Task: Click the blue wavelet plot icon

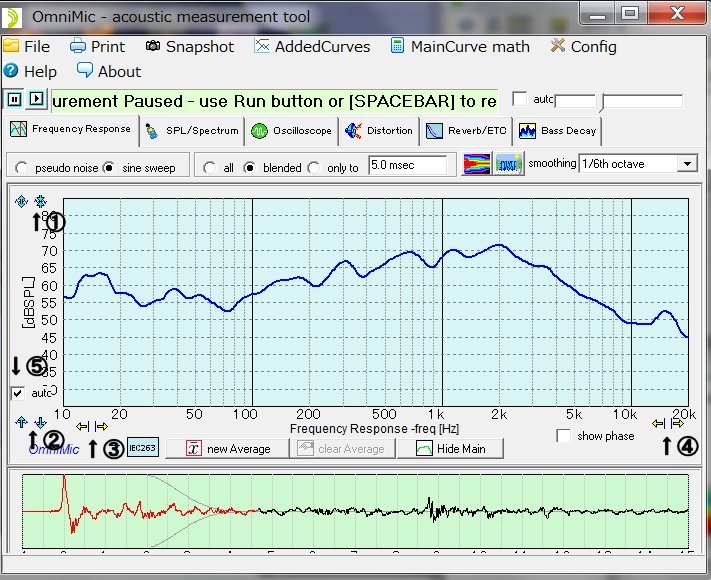Action: click(510, 165)
